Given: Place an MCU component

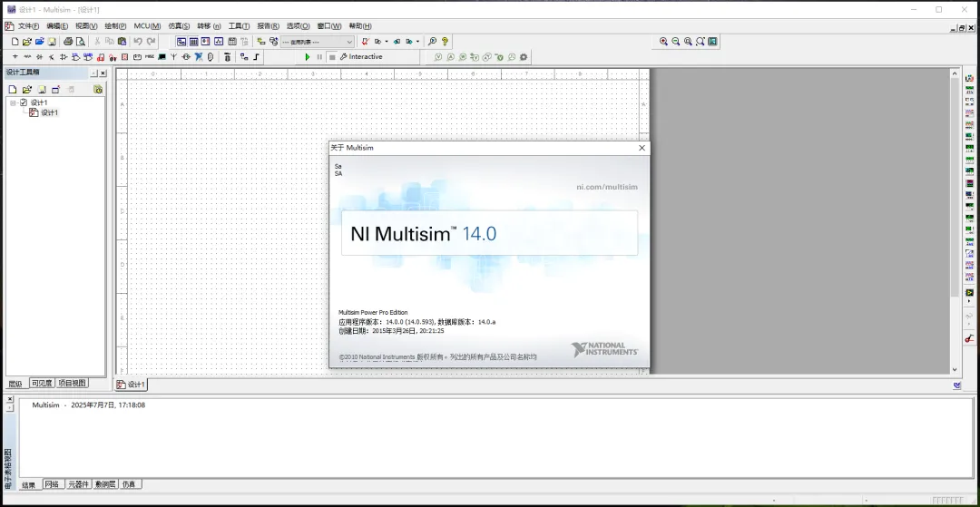Looking at the screenshot, I should pyautogui.click(x=227, y=57).
